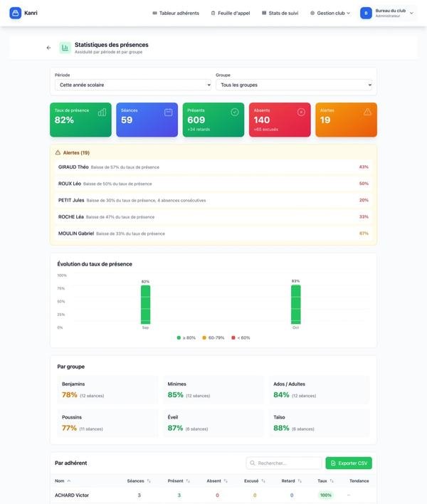The image size is (427, 504).
Task: Click the Rechercher search field
Action: click(x=284, y=463)
